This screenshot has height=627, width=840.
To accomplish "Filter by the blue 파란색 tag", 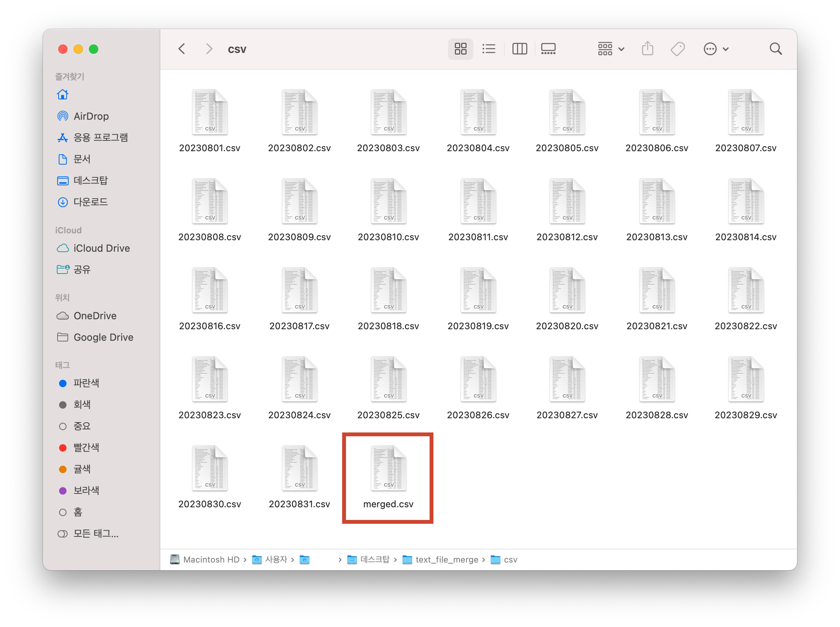I will click(x=86, y=383).
